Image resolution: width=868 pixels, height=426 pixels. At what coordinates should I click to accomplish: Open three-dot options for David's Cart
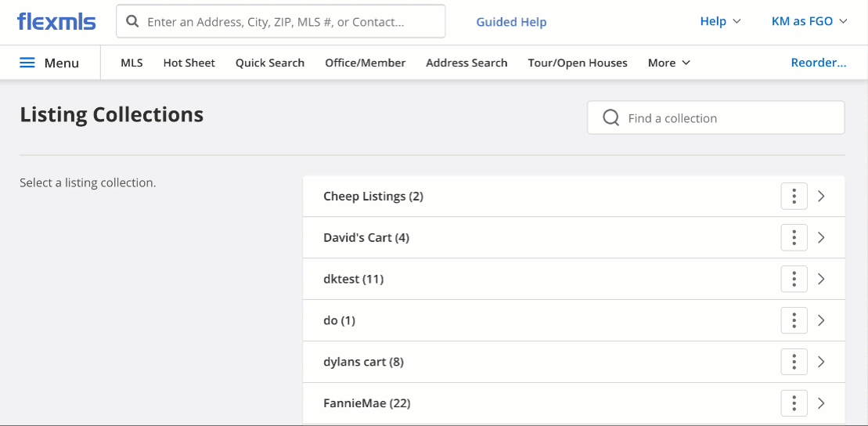[x=794, y=237]
